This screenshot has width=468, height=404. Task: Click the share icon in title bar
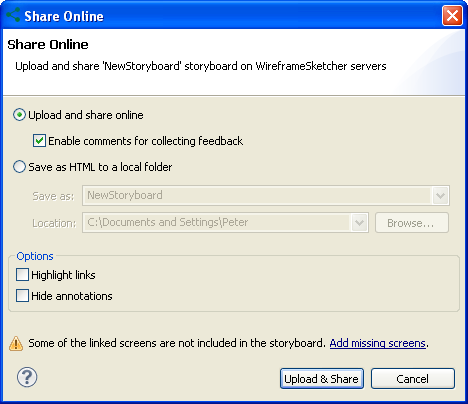[x=13, y=15]
